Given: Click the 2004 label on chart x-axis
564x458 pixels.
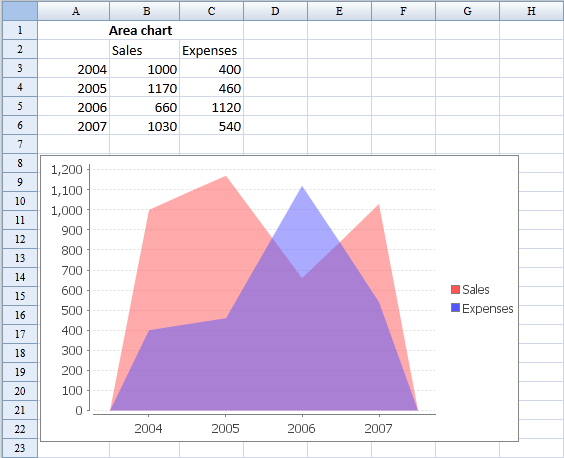Looking at the screenshot, I should pos(148,428).
